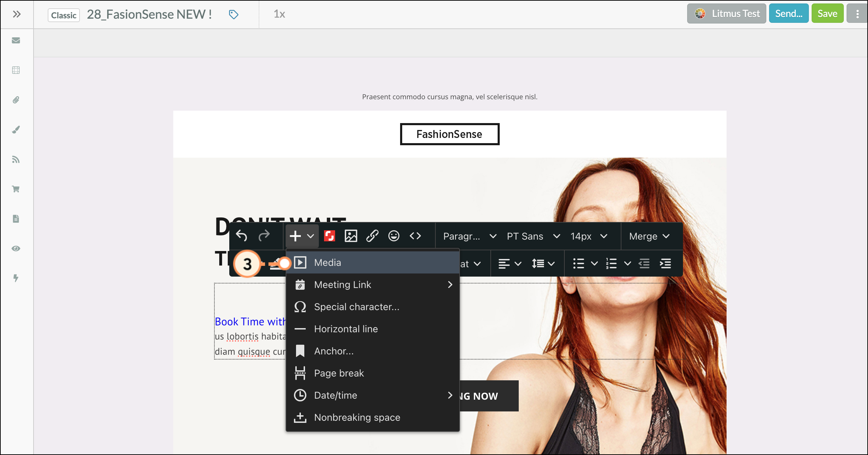Undo the last edit
The image size is (868, 455).
coord(241,236)
